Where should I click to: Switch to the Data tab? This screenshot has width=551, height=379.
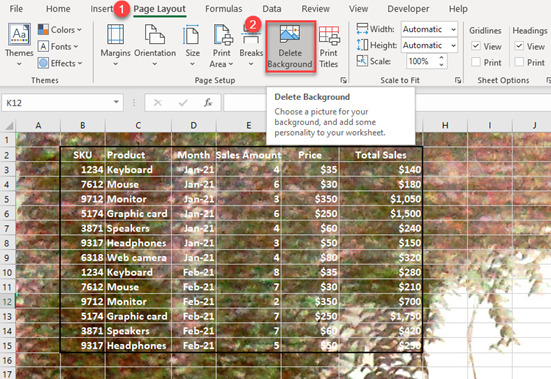[x=272, y=9]
